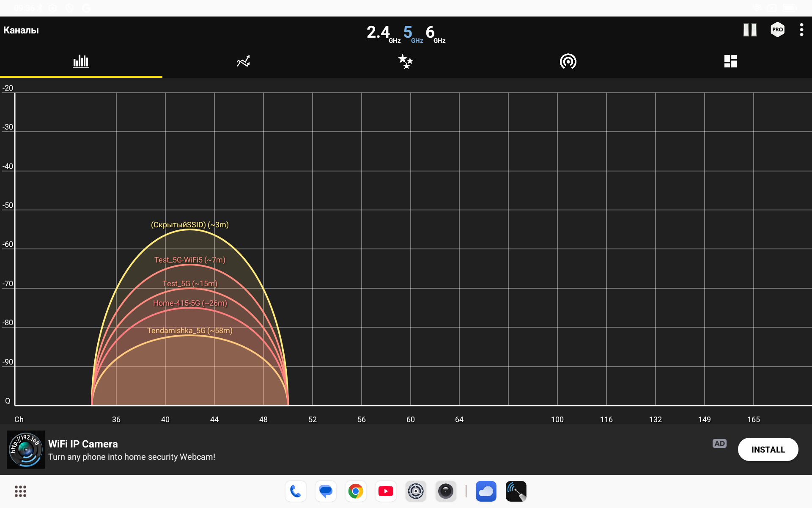Open the channel graph bars tab

click(x=81, y=61)
